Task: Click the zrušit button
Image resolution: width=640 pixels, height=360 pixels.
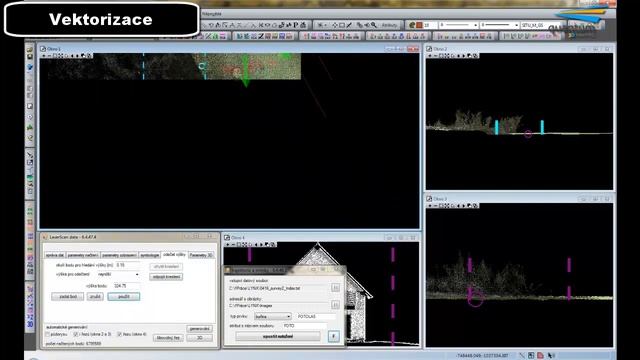Action: coord(95,297)
